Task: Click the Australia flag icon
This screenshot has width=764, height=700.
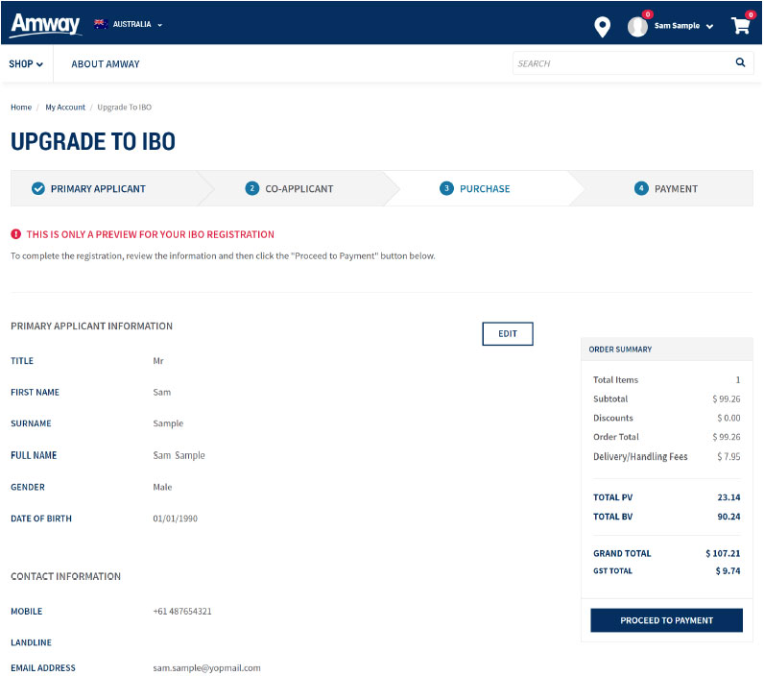Action: pyautogui.click(x=101, y=24)
